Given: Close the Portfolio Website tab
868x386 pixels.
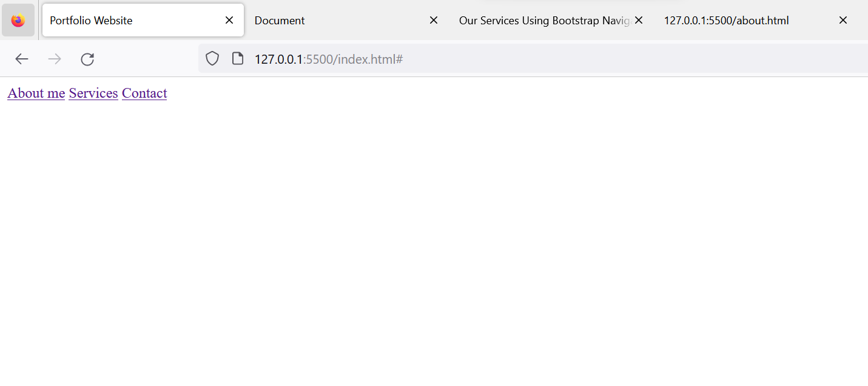Looking at the screenshot, I should [229, 20].
